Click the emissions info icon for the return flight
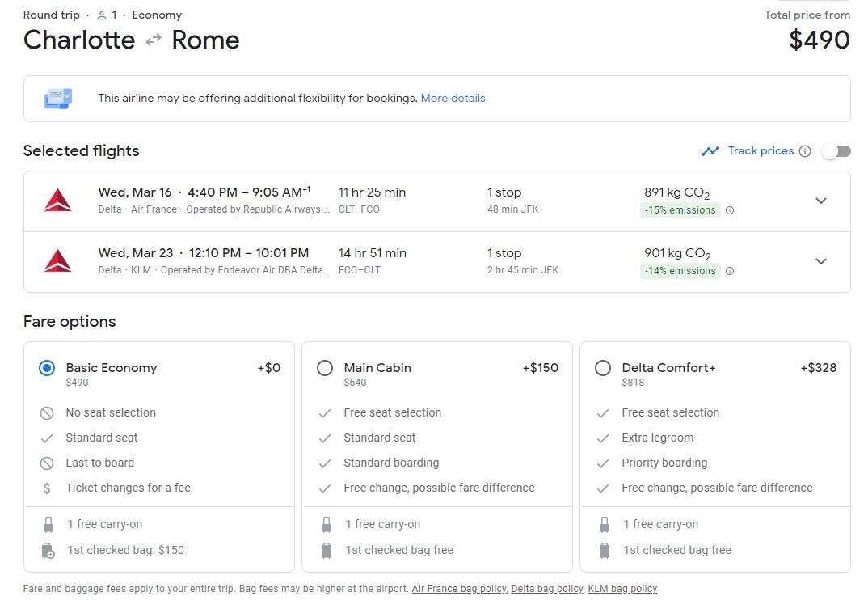The height and width of the screenshot is (609, 868). [730, 271]
